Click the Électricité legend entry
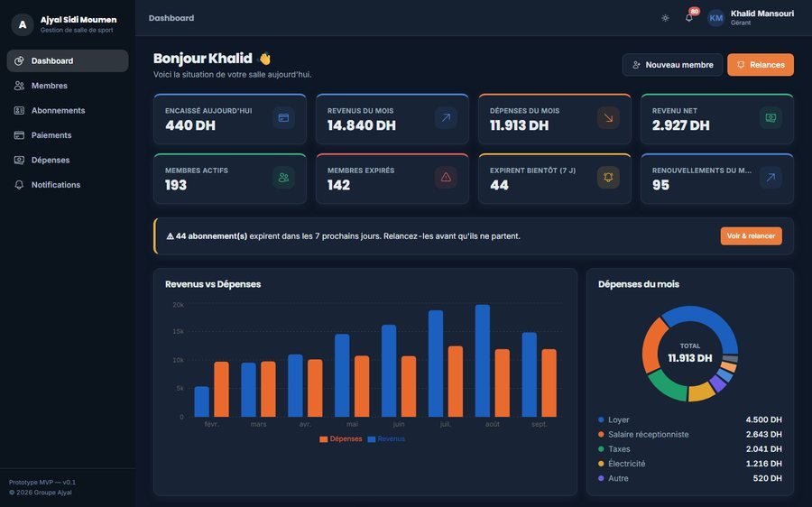This screenshot has width=812, height=507. (x=690, y=464)
